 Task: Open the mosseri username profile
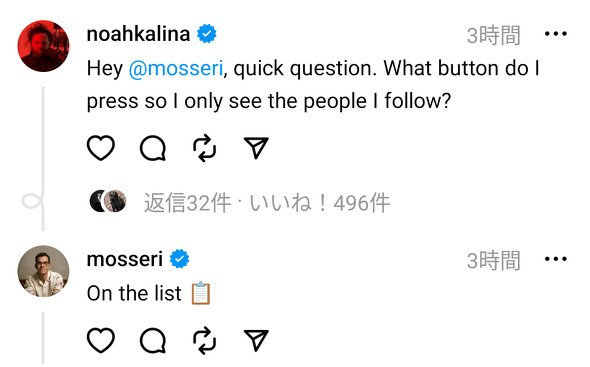[125, 259]
